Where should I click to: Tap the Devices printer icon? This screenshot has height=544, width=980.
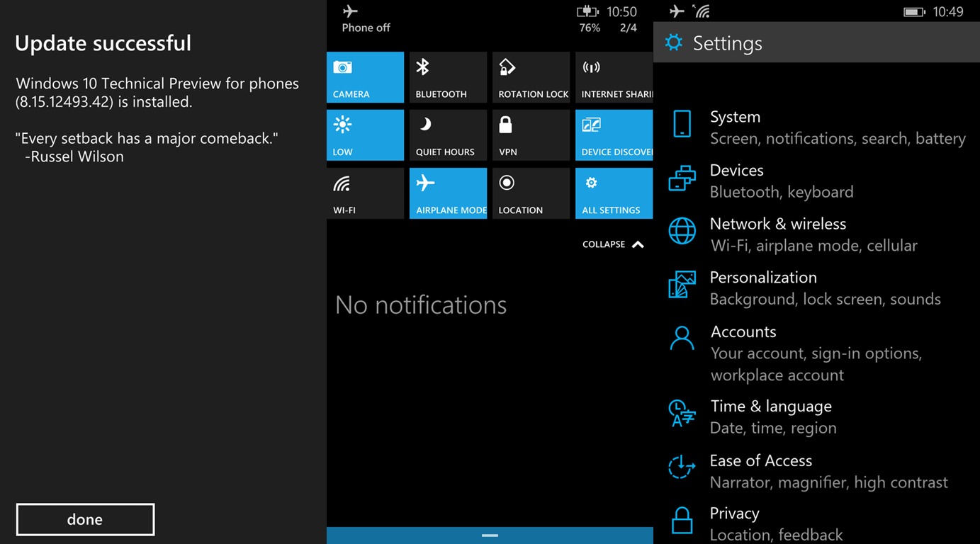click(682, 178)
